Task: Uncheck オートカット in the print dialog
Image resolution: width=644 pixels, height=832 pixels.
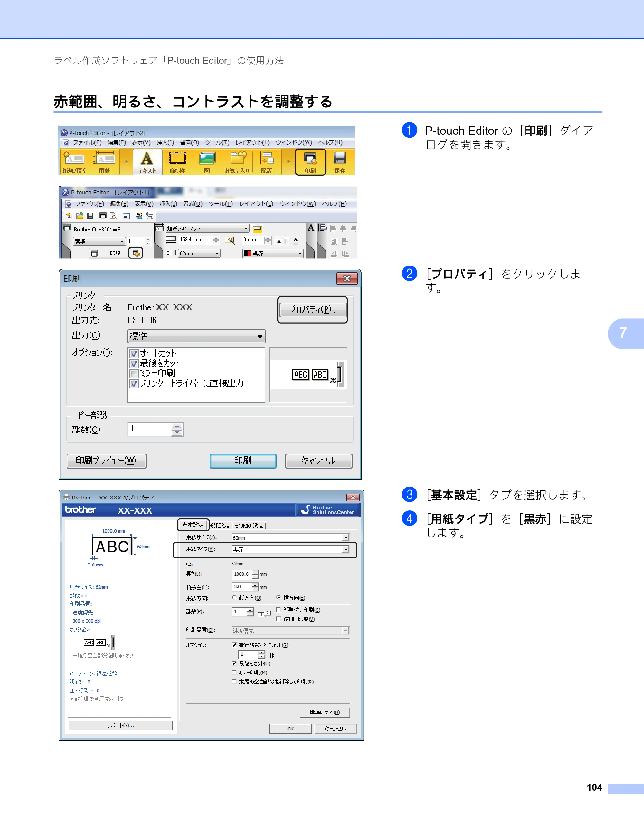Action: tap(134, 353)
